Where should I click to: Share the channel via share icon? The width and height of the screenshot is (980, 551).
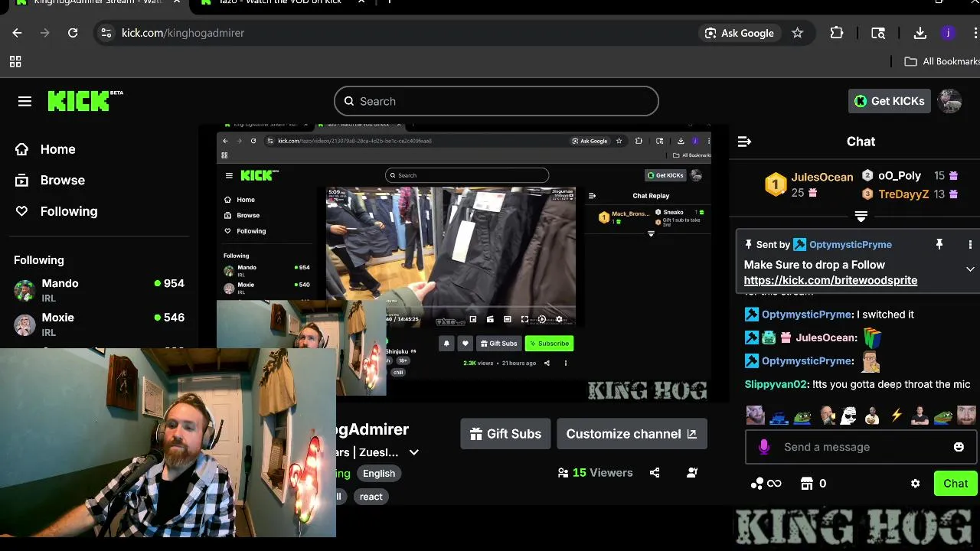[655, 473]
